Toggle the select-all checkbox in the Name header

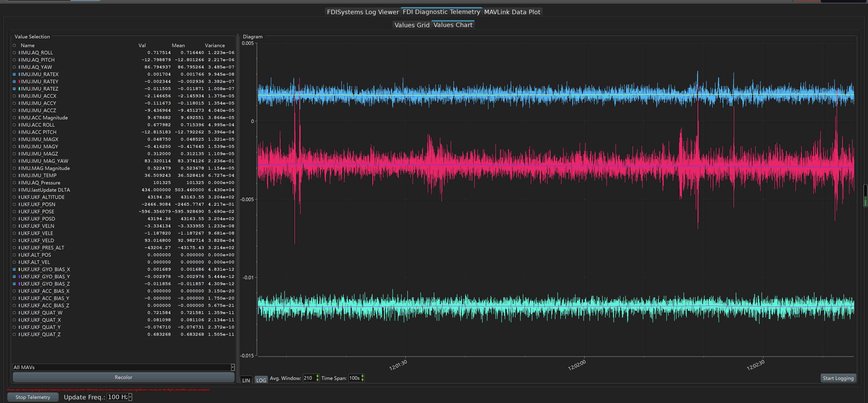(14, 45)
